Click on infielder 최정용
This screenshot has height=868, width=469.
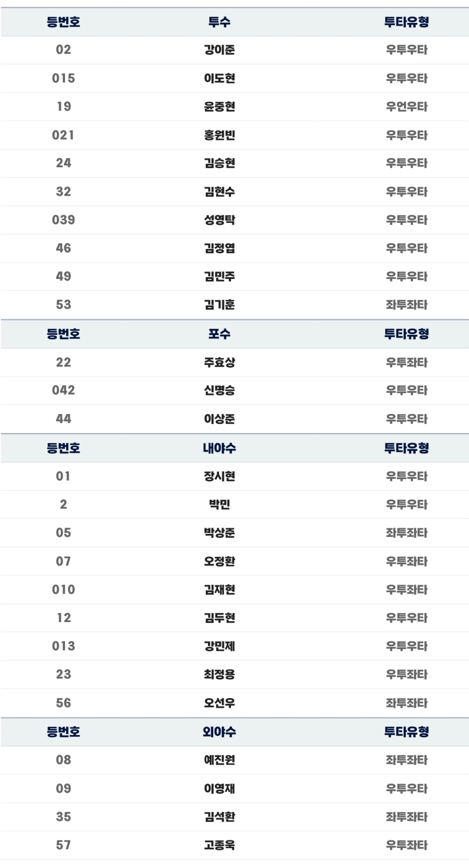(219, 675)
